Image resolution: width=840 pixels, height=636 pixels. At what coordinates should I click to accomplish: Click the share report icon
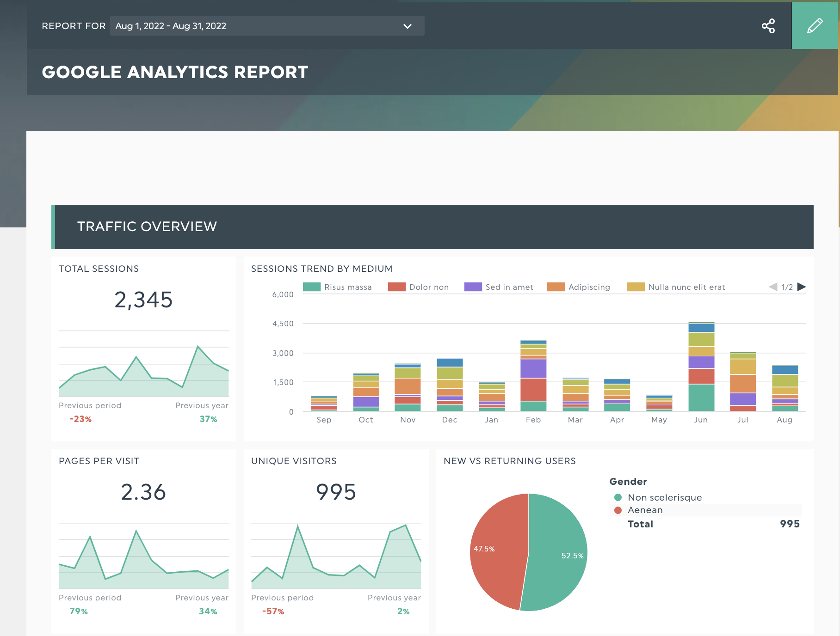point(768,26)
